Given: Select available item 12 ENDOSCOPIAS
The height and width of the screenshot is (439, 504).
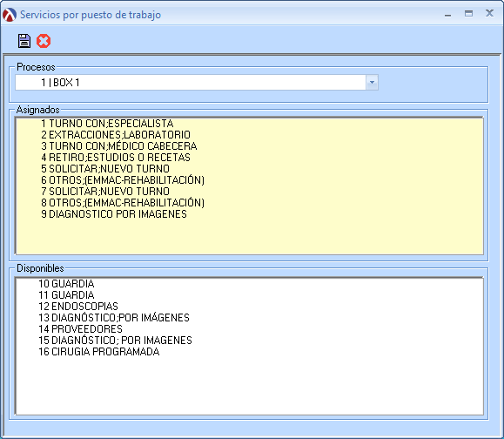Looking at the screenshot, I should [78, 307].
